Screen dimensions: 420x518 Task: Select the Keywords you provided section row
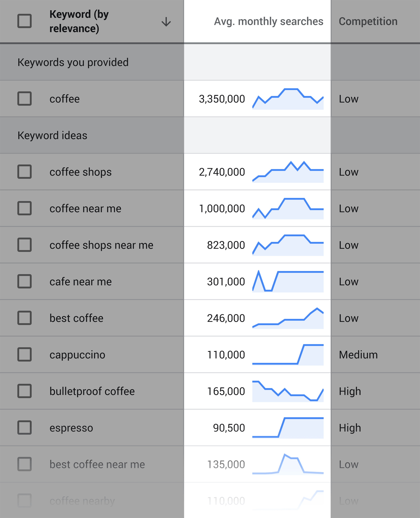(210, 62)
